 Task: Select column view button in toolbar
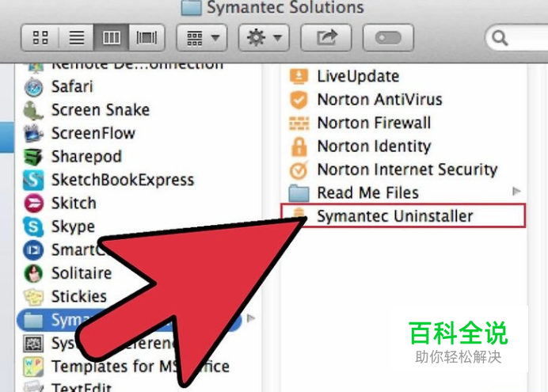[x=111, y=37]
